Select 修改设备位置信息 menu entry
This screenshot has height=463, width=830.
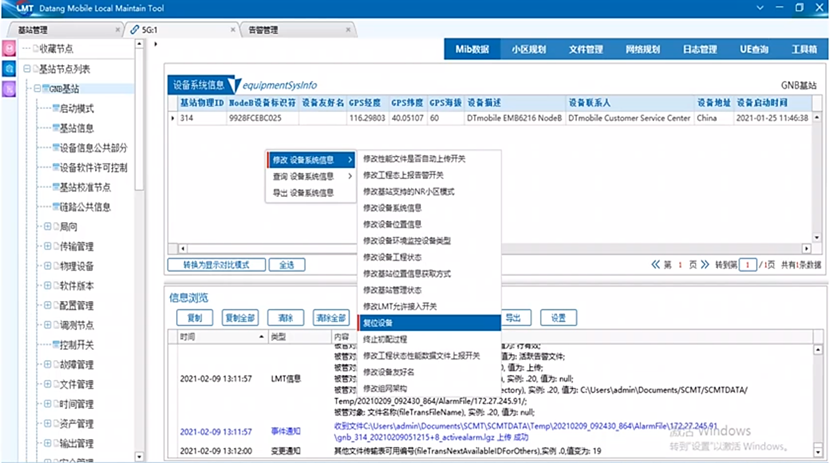429,224
